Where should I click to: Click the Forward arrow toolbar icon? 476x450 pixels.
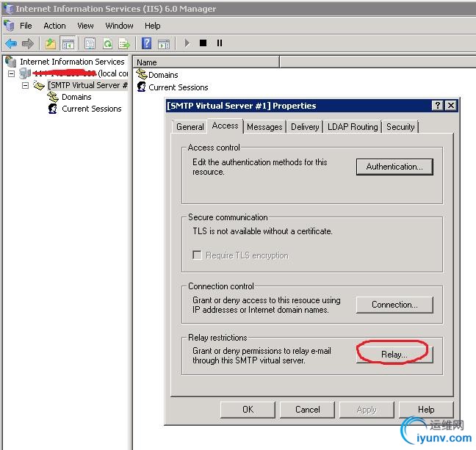coord(28,43)
